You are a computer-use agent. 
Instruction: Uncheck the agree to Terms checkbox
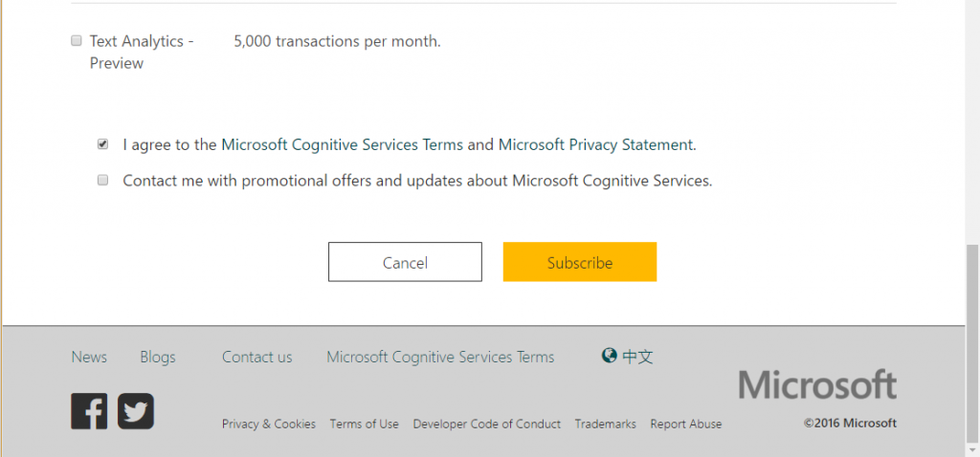tap(102, 145)
